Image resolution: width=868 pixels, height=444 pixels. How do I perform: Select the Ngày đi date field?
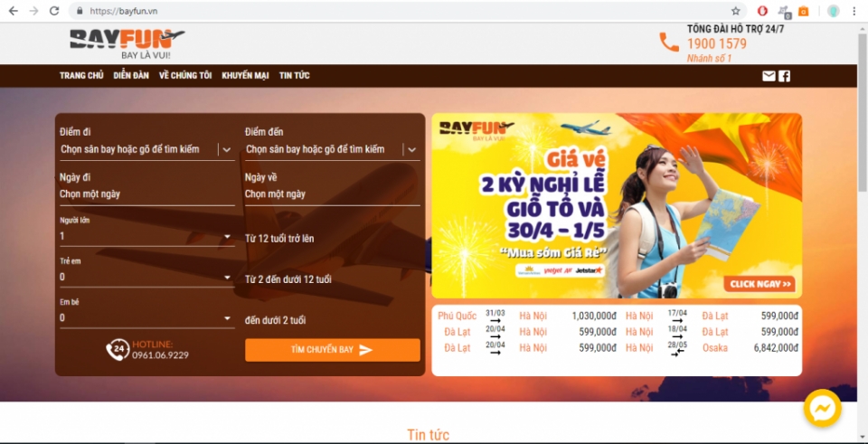point(146,194)
